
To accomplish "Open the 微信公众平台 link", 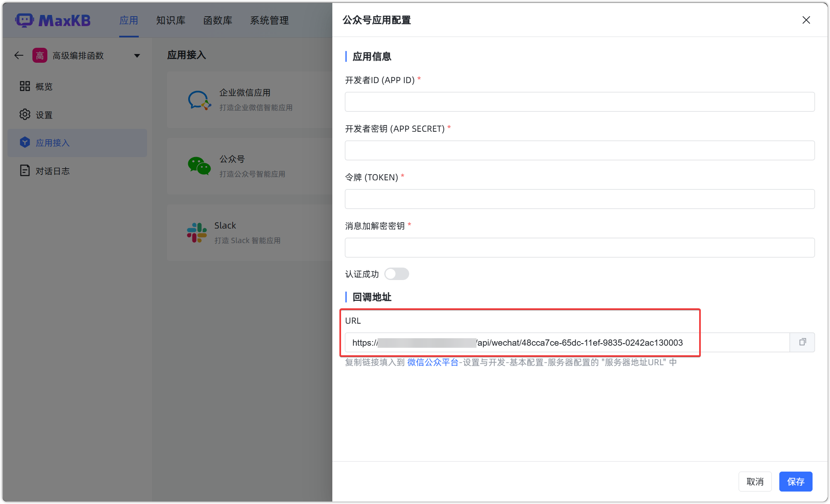I will click(x=432, y=362).
